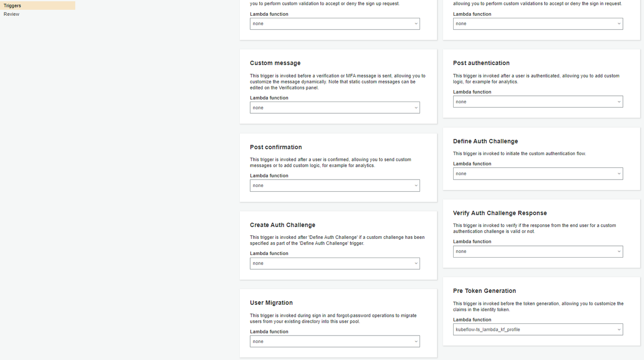This screenshot has width=644, height=360.
Task: Click the Custom message trigger description text
Action: tap(338, 82)
